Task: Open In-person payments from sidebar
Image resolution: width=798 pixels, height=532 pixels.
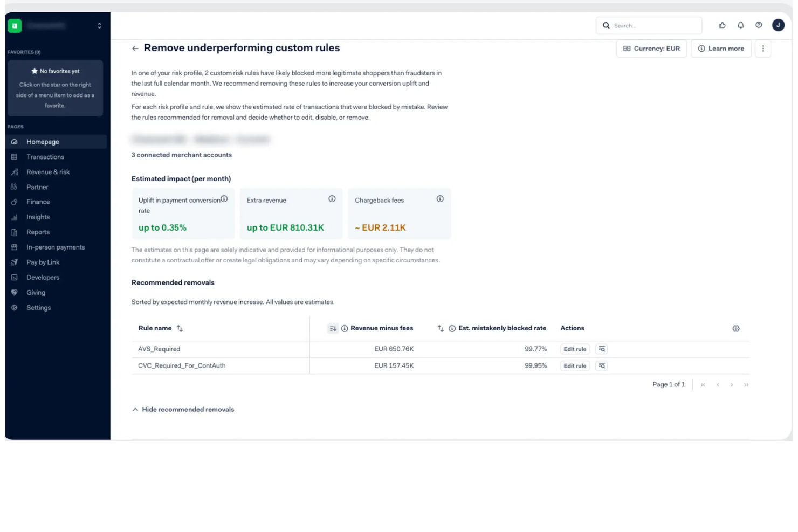Action: pos(55,247)
